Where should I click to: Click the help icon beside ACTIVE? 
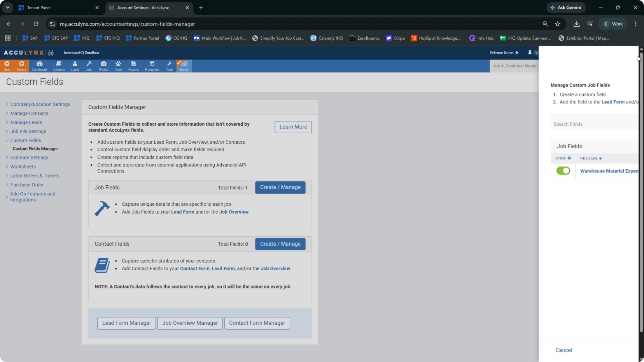[569, 158]
